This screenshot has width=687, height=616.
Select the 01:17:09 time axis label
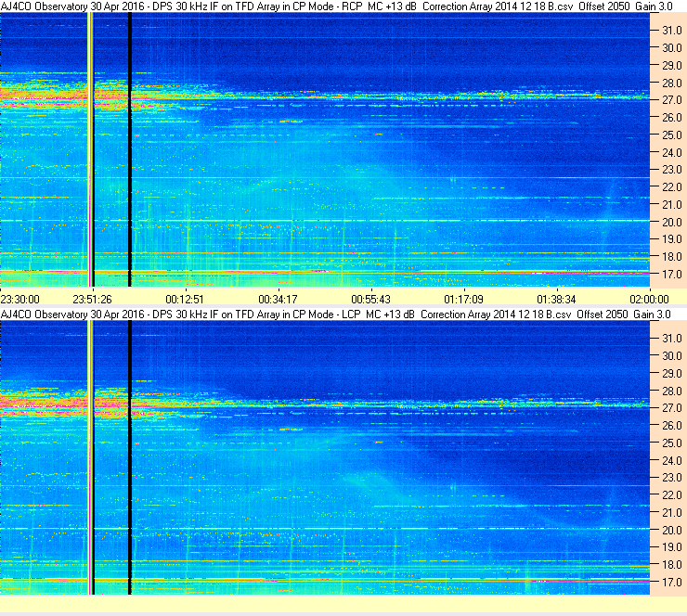463,300
